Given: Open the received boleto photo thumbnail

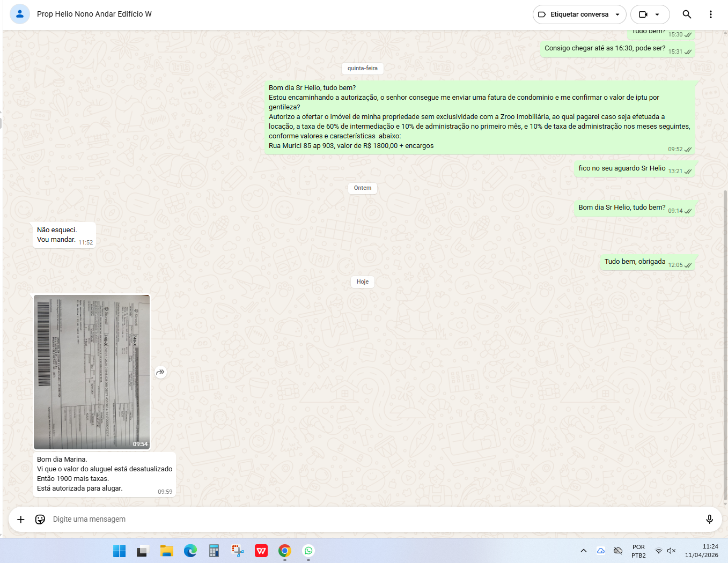Looking at the screenshot, I should coord(92,372).
